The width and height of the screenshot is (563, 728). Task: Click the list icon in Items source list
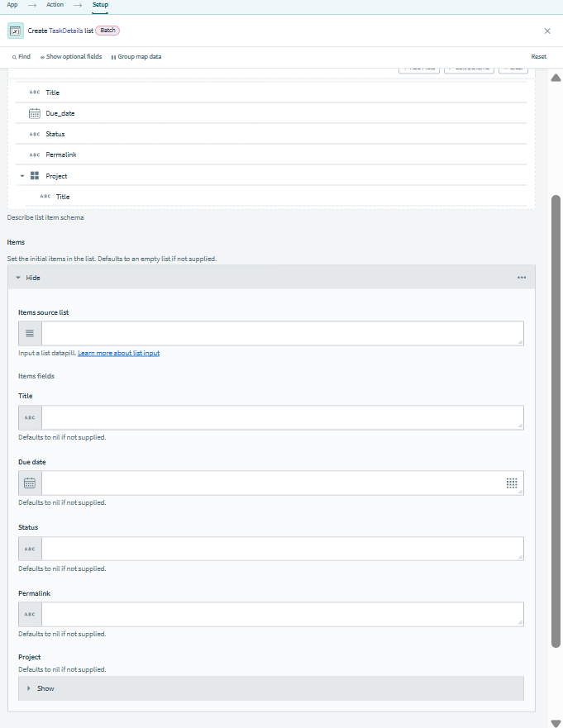pyautogui.click(x=30, y=333)
